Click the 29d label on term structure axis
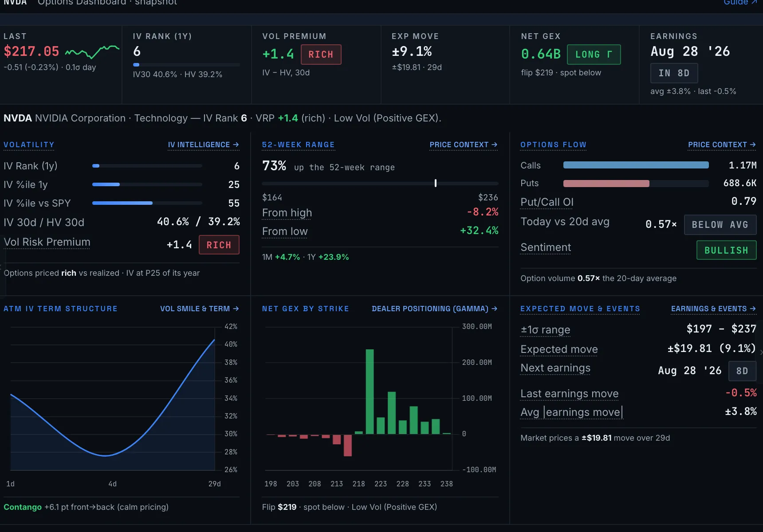The image size is (763, 532). [215, 484]
